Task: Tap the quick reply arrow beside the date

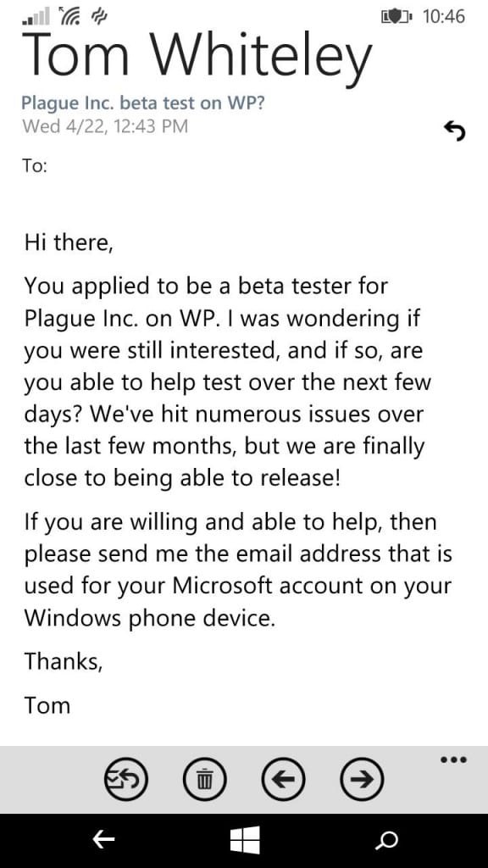Action: 455,131
